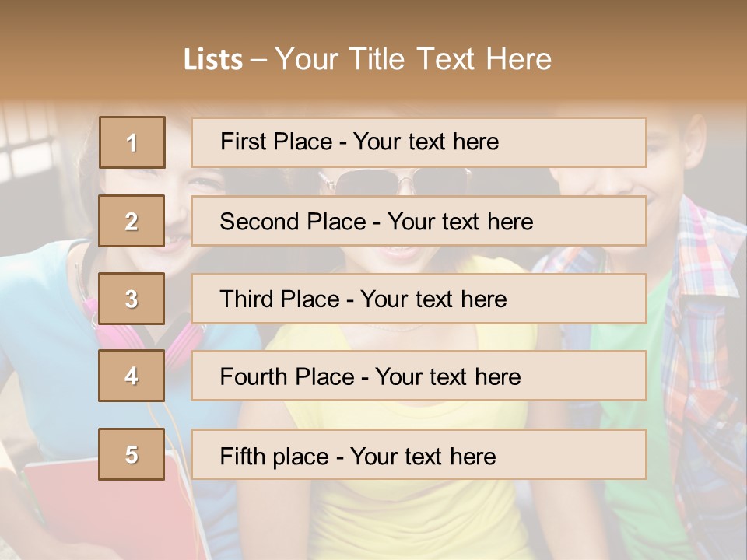Click the number 3 box
Viewport: 747px width, 560px height.
pos(132,299)
